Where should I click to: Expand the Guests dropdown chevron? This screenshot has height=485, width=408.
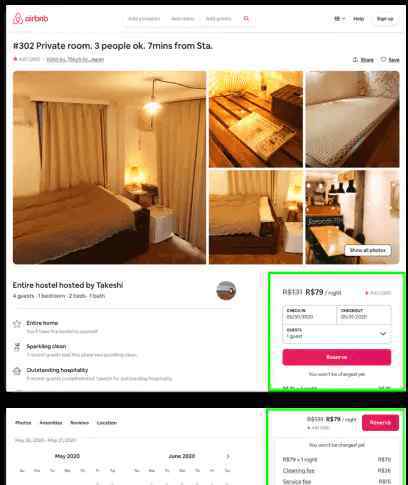[x=383, y=333]
